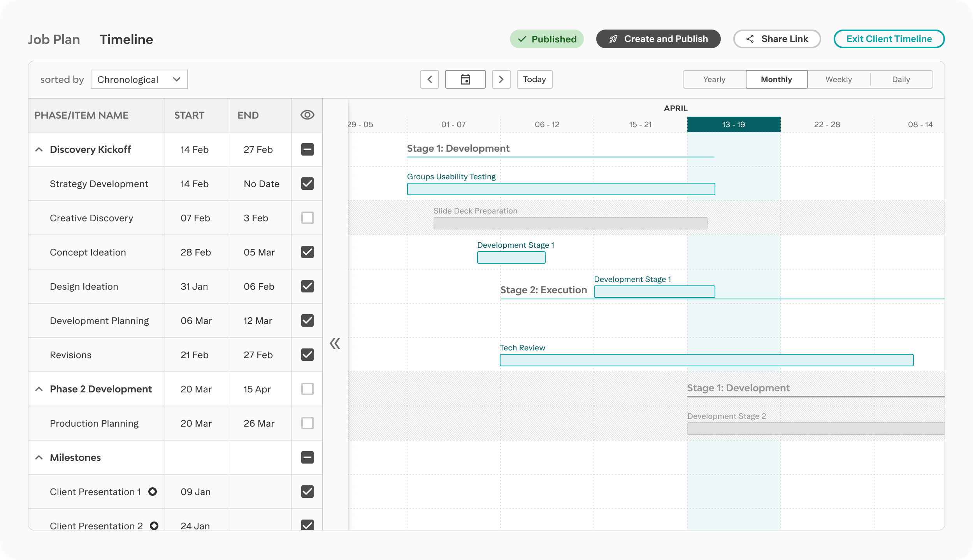Switch to Weekly timeline view
Viewport: 973px width, 560px height.
(x=838, y=79)
